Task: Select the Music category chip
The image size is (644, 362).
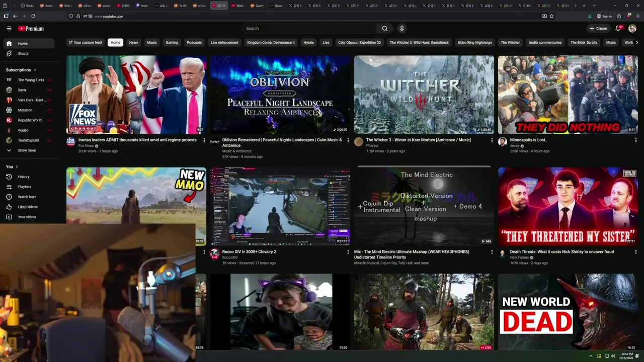Action: pyautogui.click(x=152, y=43)
